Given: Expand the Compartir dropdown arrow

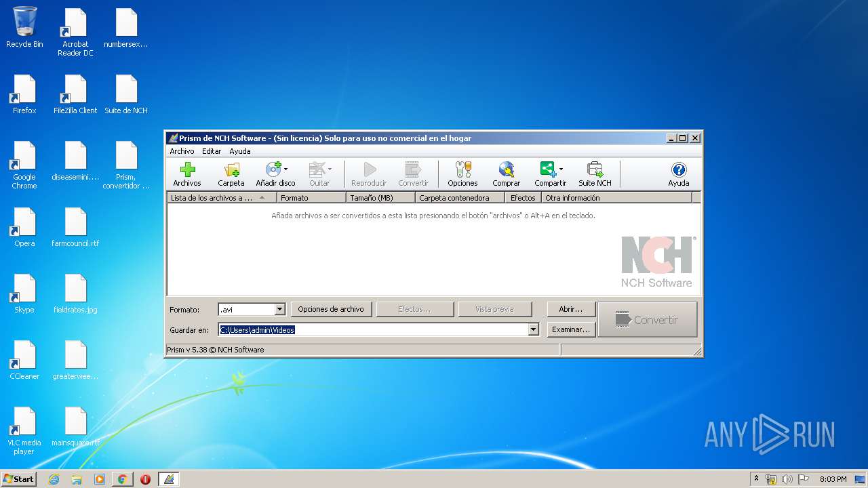Looking at the screenshot, I should pyautogui.click(x=561, y=169).
